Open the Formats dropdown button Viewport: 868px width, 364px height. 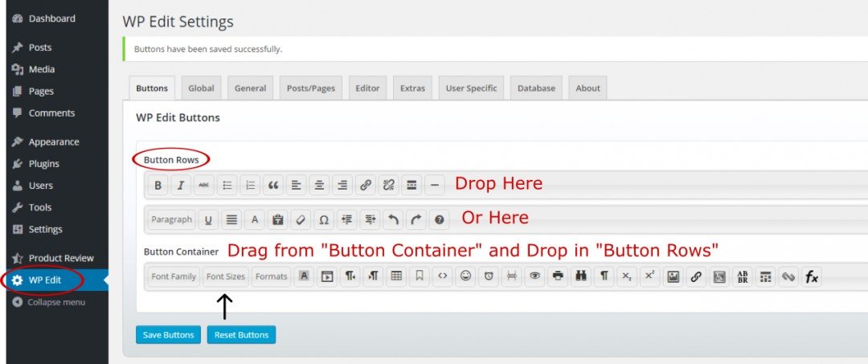tap(272, 276)
